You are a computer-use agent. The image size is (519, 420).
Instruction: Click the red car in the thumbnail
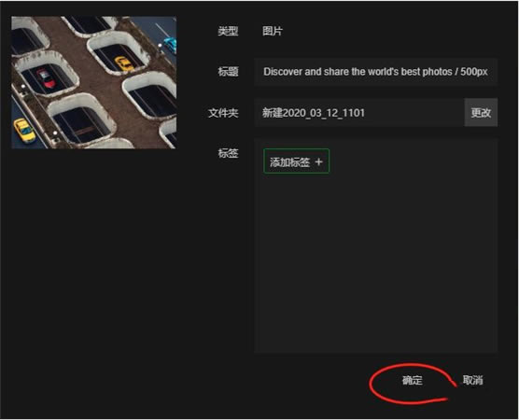pyautogui.click(x=47, y=78)
